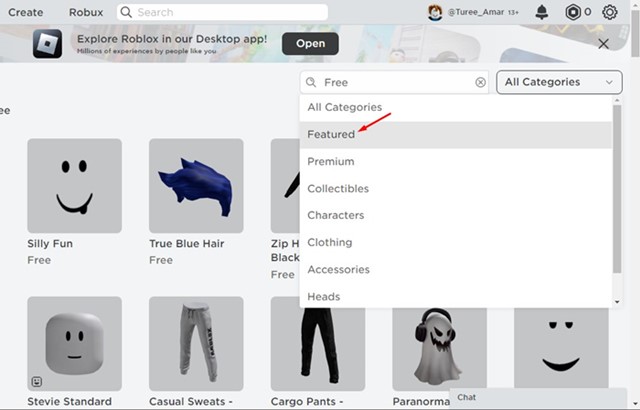Open the Casual Sweats pants thumbnail
This screenshot has width=640, height=410.
pyautogui.click(x=196, y=344)
